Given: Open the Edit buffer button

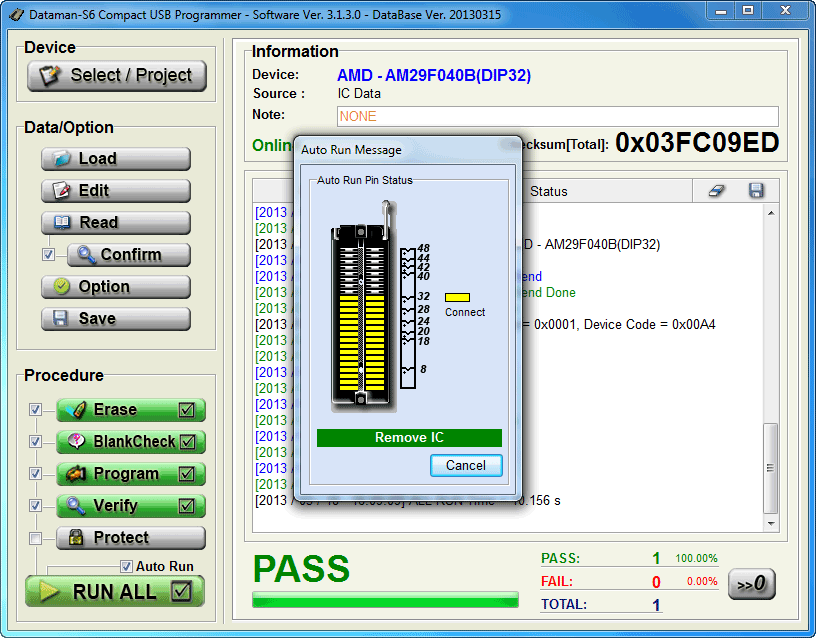Looking at the screenshot, I should tap(116, 191).
